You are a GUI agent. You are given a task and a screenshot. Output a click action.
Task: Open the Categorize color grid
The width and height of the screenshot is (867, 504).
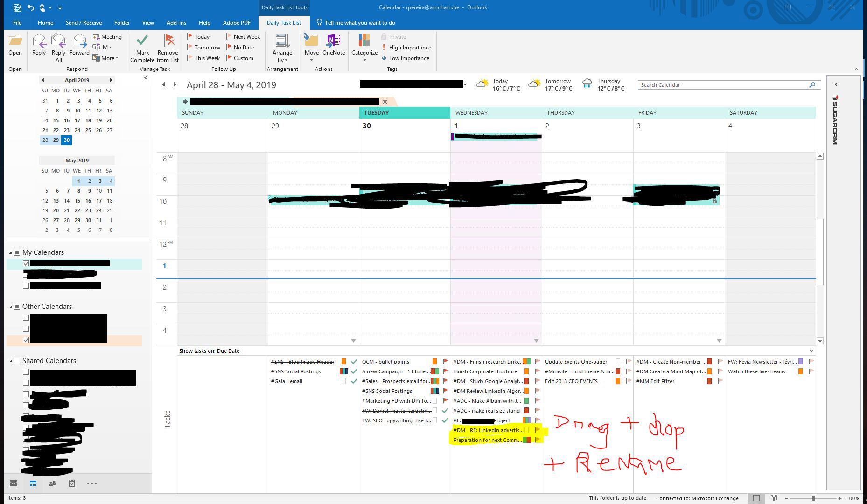[364, 41]
